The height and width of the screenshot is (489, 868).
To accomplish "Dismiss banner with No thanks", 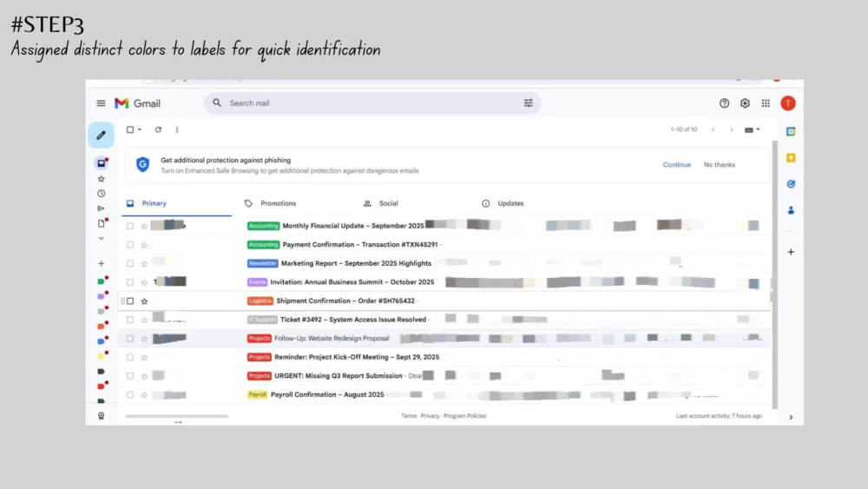I will [719, 164].
